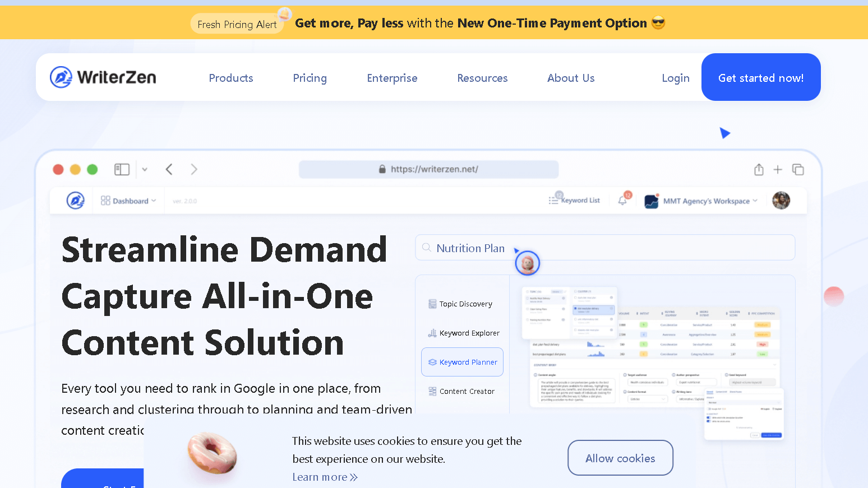Click the WriterZen logo in navbar
The width and height of the screenshot is (868, 488).
103,77
